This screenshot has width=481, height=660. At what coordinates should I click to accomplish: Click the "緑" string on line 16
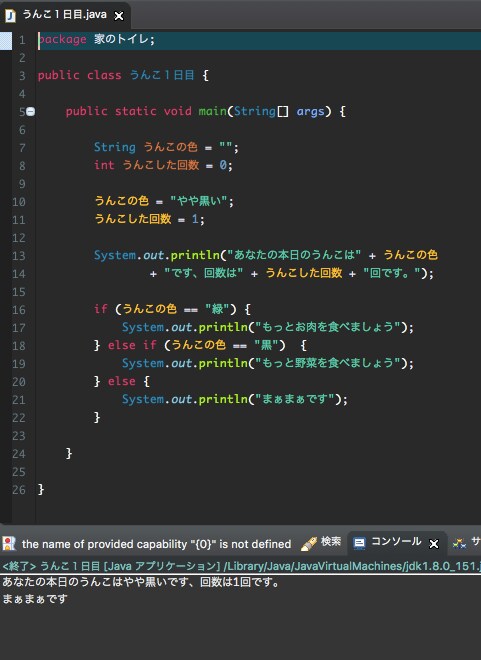pyautogui.click(x=218, y=309)
